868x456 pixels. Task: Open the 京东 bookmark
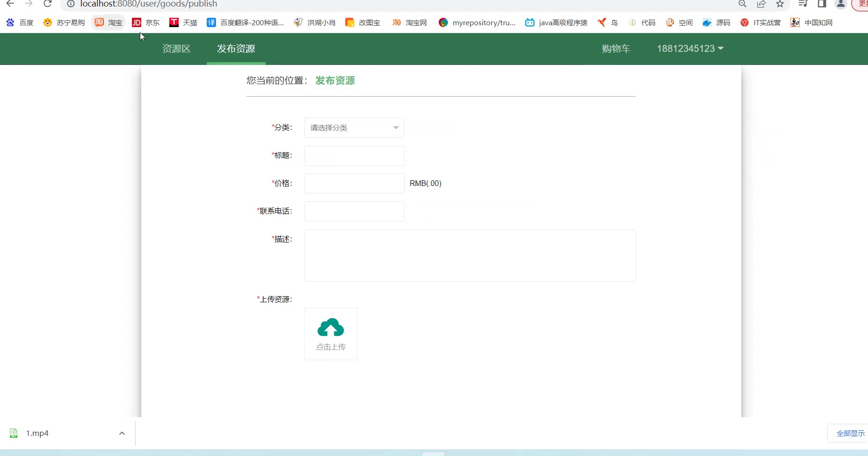tap(146, 22)
